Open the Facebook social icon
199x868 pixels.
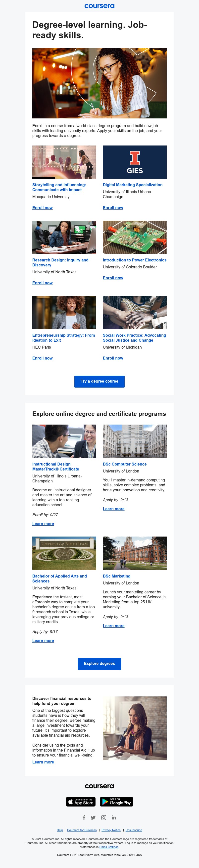84,817
